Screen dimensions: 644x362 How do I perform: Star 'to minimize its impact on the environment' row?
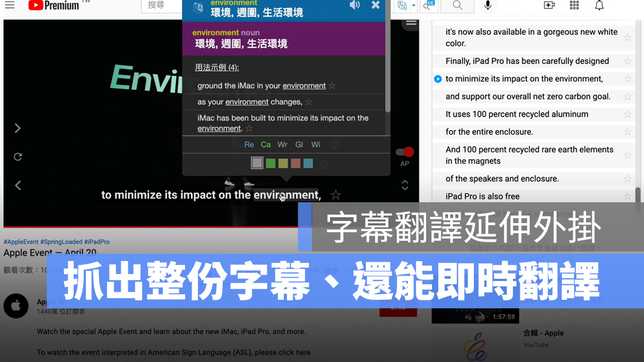627,79
